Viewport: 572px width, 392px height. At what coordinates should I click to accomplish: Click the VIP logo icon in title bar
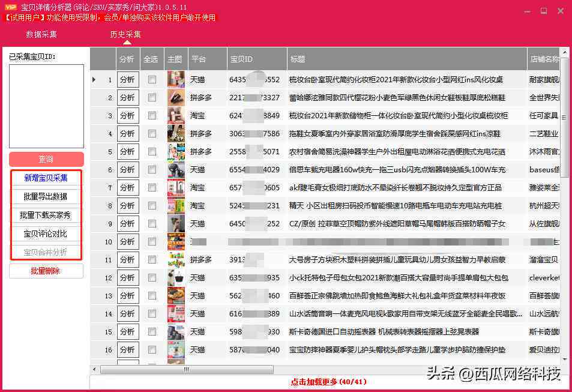coord(11,7)
